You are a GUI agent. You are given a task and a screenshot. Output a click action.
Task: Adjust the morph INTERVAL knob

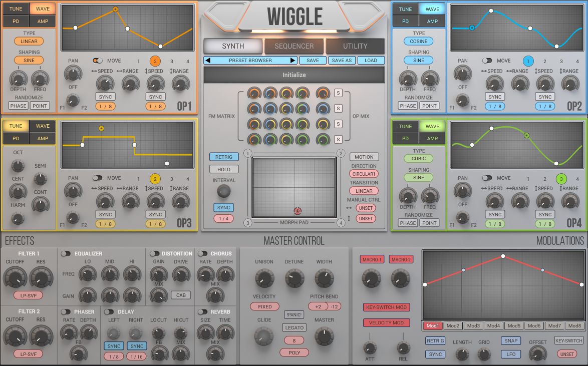[223, 191]
